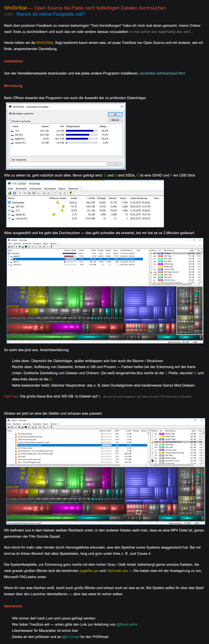Click Abbruch in the Laufwerke auswählen dialog
Viewport: 209px width, 644px height.
coord(115,120)
